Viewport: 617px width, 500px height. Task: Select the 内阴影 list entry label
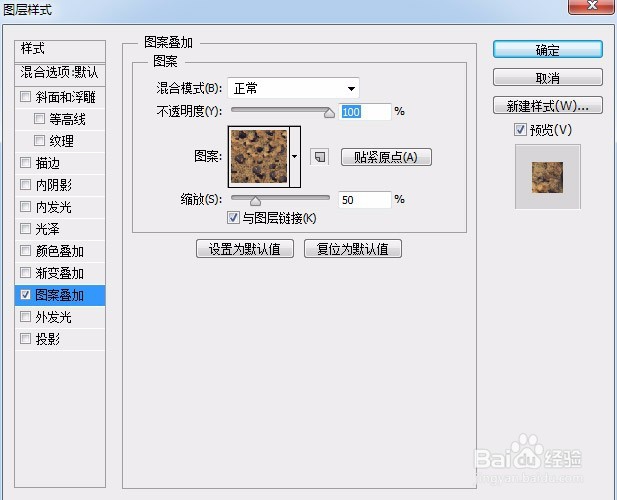54,185
